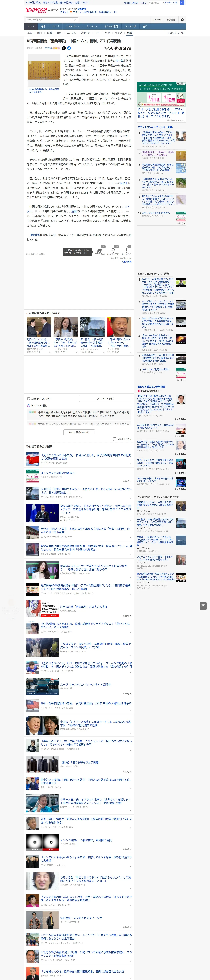Open 玉川徹氏 中国の対日輸出規制 recommended thumbnail

point(92,327)
